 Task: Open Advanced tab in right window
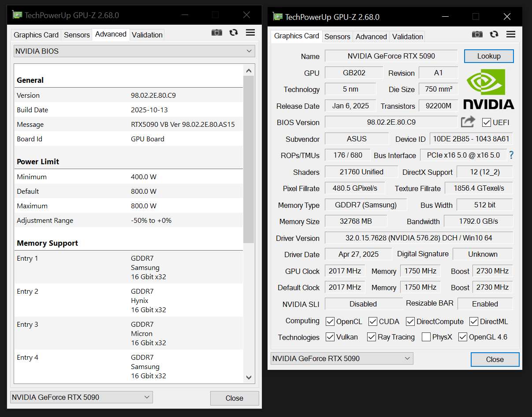click(x=371, y=37)
